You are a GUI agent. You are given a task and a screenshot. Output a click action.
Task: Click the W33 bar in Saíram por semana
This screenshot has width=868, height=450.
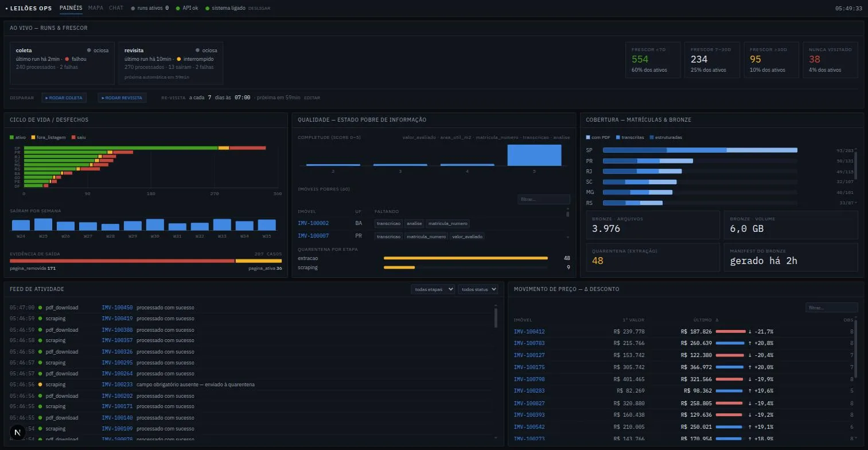(222, 224)
